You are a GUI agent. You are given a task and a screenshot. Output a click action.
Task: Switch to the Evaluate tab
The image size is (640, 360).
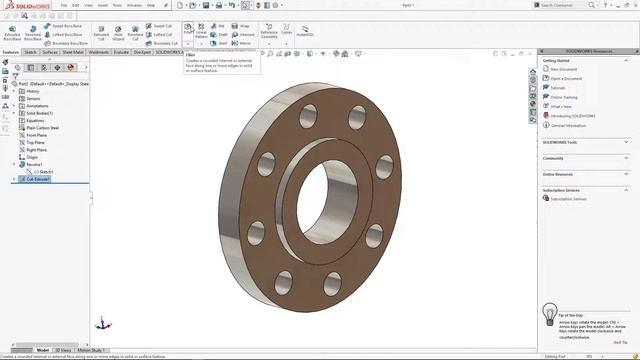click(121, 52)
